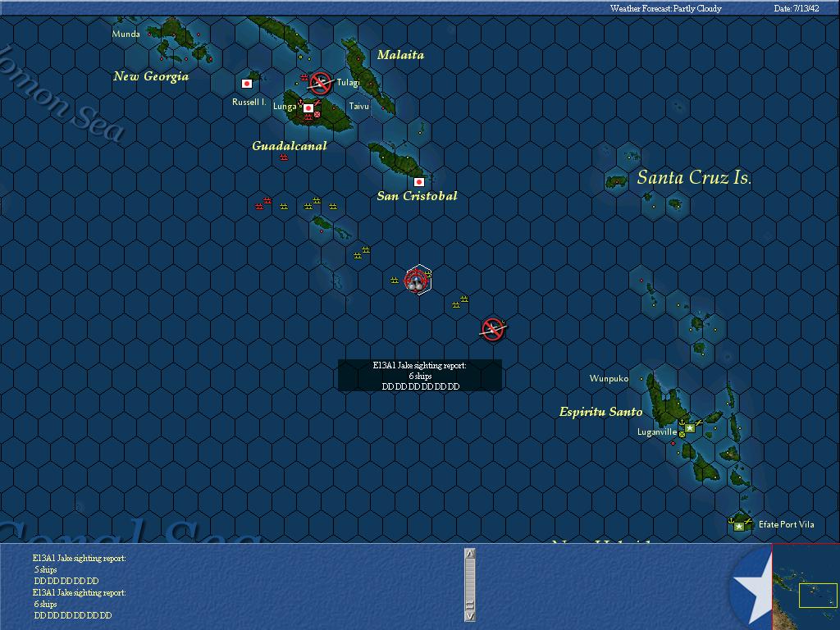Click the message log scrollbar thumb
The width and height of the screenshot is (840, 630).
tap(470, 605)
